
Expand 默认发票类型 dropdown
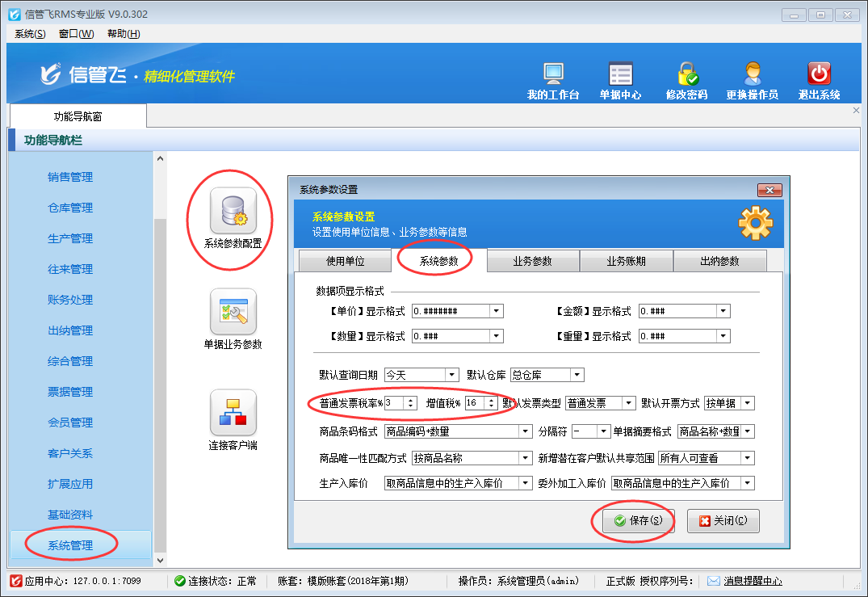coord(628,403)
